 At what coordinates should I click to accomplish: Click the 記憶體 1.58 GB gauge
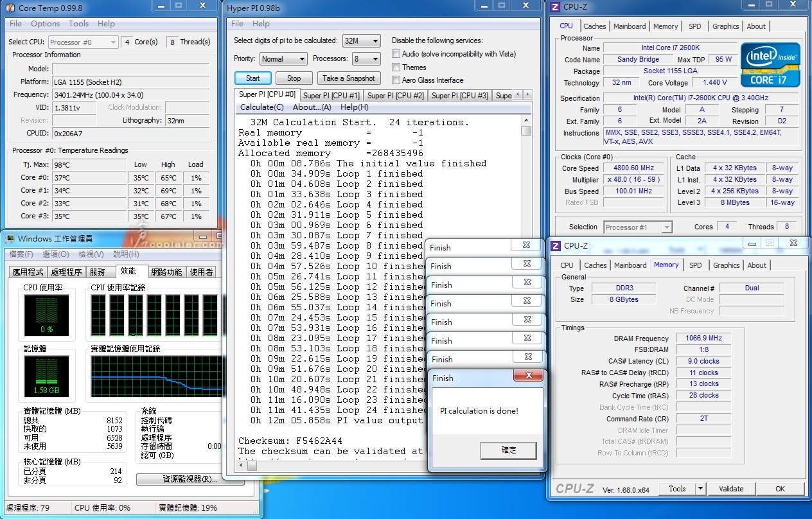click(x=46, y=376)
